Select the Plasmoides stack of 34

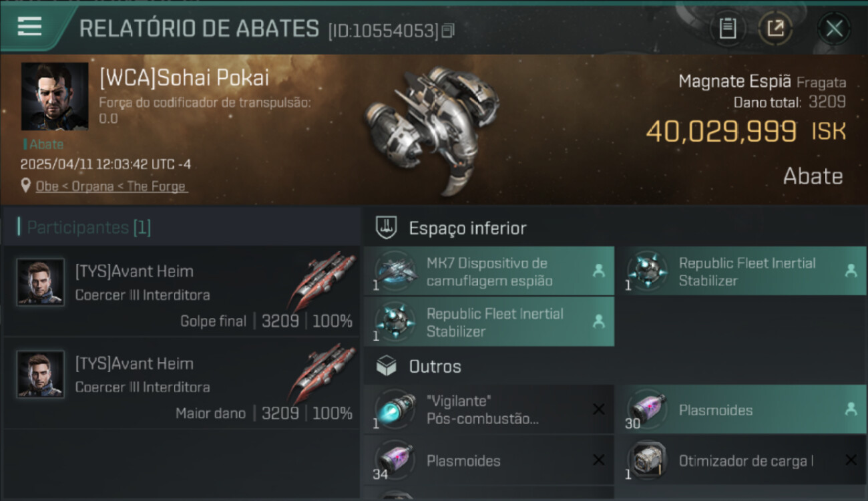click(489, 460)
